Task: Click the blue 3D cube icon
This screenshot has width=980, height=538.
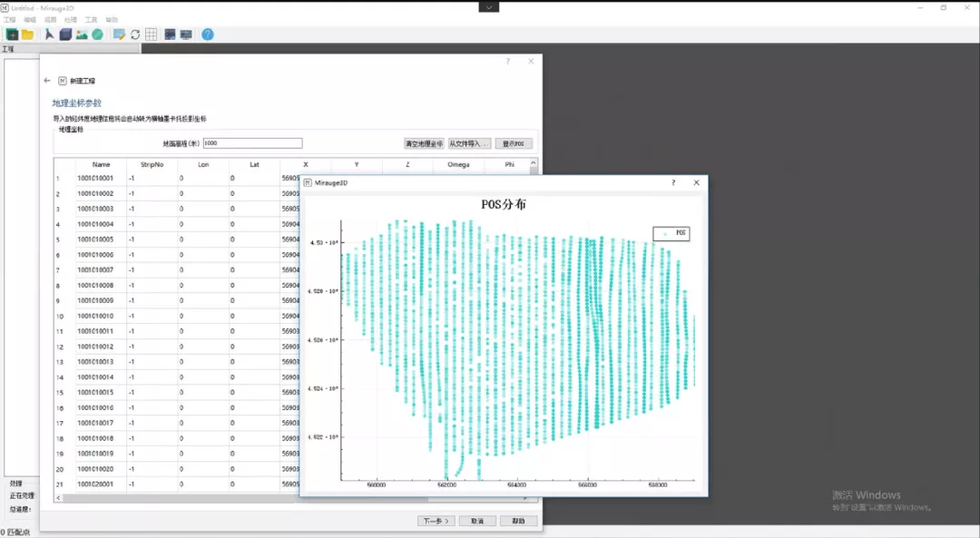Action: click(65, 34)
